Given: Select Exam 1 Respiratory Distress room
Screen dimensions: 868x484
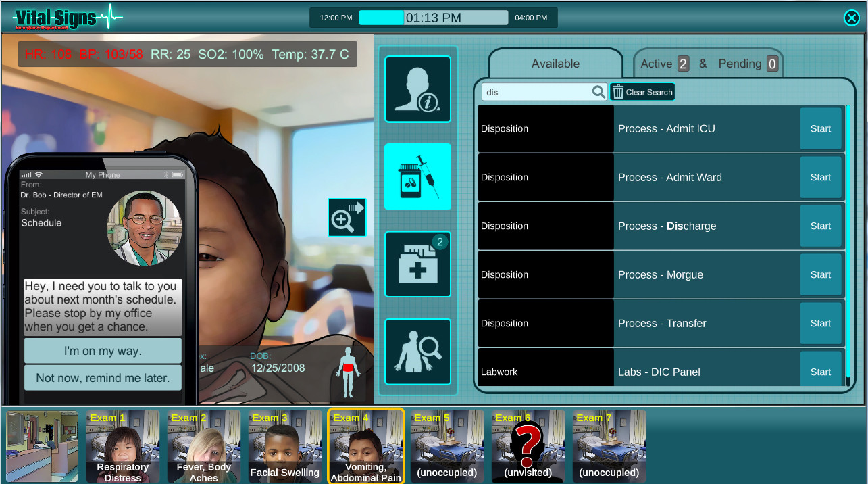Looking at the screenshot, I should pyautogui.click(x=122, y=446).
